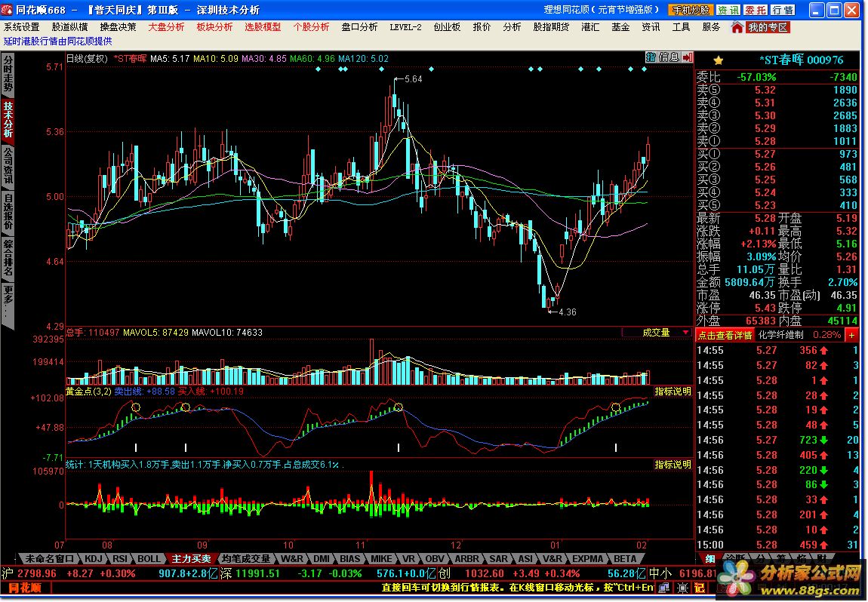The image size is (868, 602).
Task: Open the 操盘决策 menu
Action: tap(118, 26)
